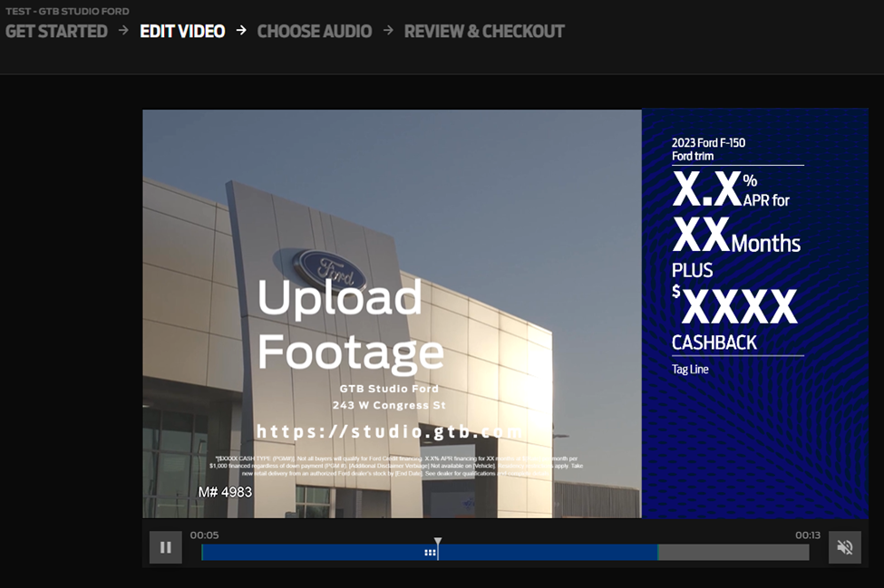The height and width of the screenshot is (588, 884).
Task: Unmute the video sound
Action: click(844, 547)
